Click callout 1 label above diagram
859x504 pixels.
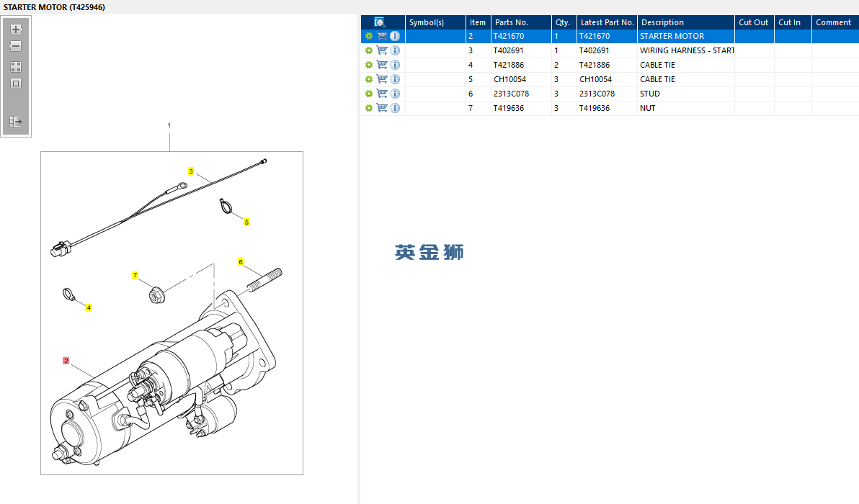coord(169,125)
